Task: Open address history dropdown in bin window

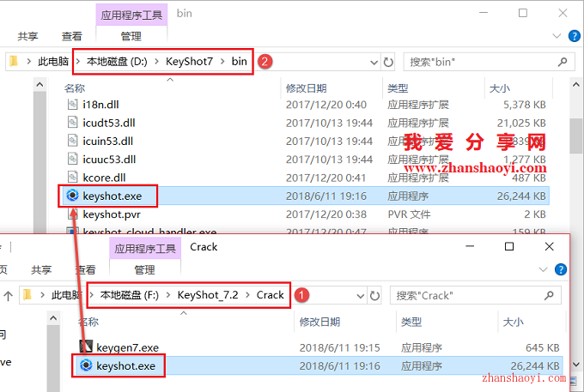Action: point(374,62)
